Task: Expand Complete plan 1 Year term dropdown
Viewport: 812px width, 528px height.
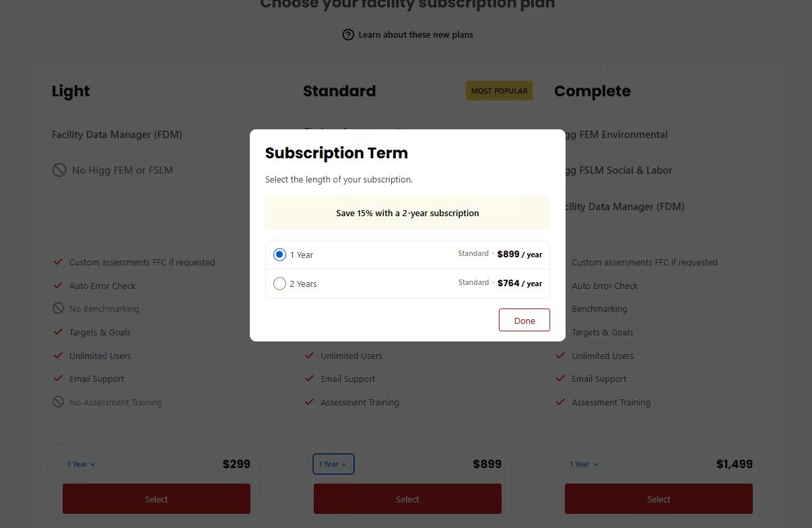Action: (x=584, y=464)
